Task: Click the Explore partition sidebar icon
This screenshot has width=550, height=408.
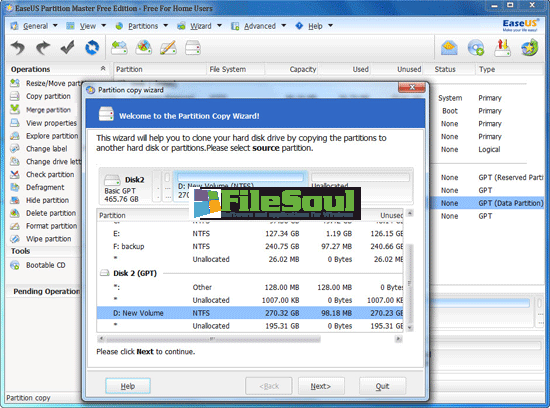Action: tap(15, 136)
